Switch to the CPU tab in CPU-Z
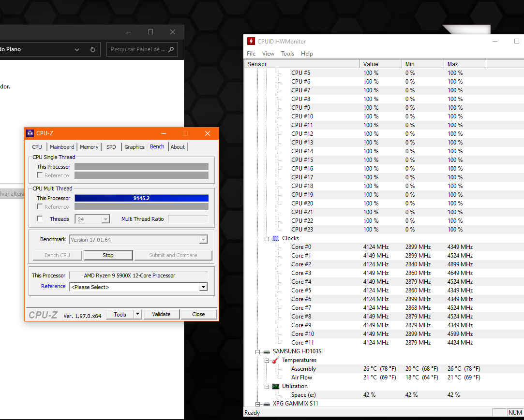This screenshot has width=524, height=420. coord(37,147)
